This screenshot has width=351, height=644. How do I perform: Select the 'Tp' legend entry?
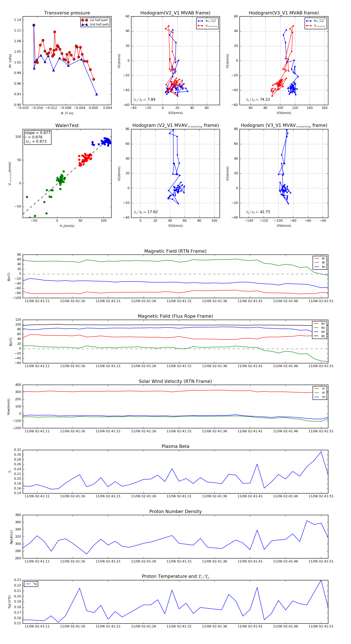pyautogui.click(x=31, y=584)
